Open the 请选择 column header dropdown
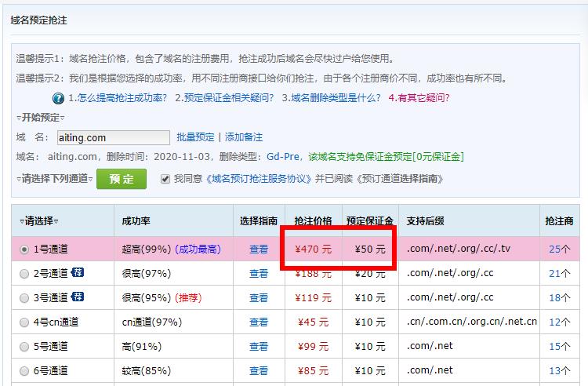Image resolution: width=588 pixels, height=386 pixels. 39,220
